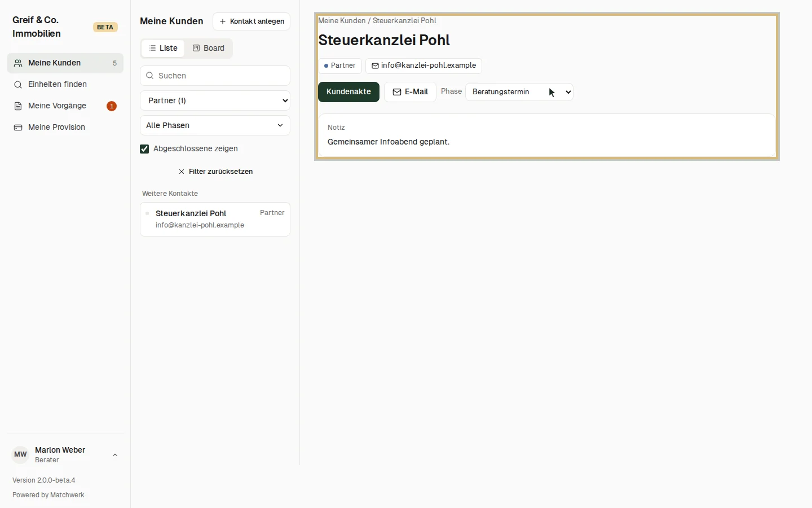The height and width of the screenshot is (508, 812).
Task: Open the Alle Phasen dropdown
Action: point(215,125)
